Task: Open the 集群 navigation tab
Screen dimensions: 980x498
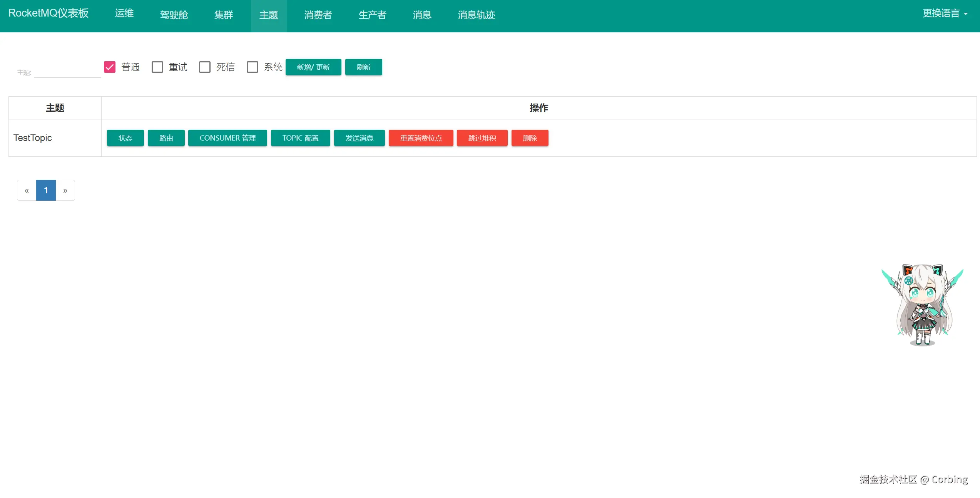Action: click(x=224, y=15)
